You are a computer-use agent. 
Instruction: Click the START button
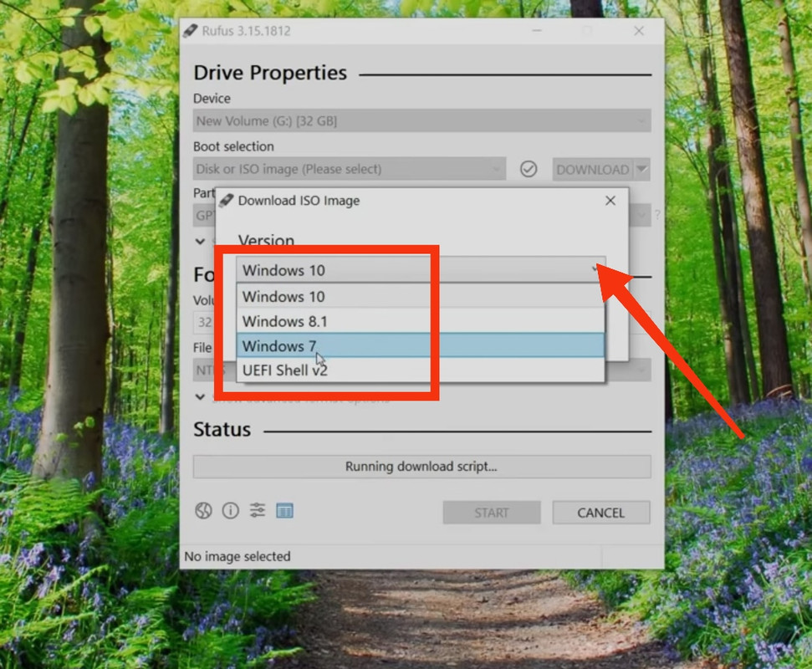492,513
